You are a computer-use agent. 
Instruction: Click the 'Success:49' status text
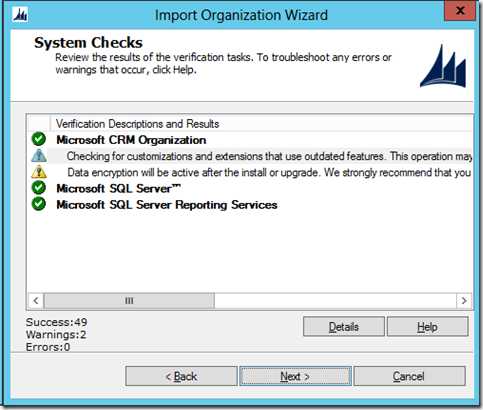tap(57, 322)
